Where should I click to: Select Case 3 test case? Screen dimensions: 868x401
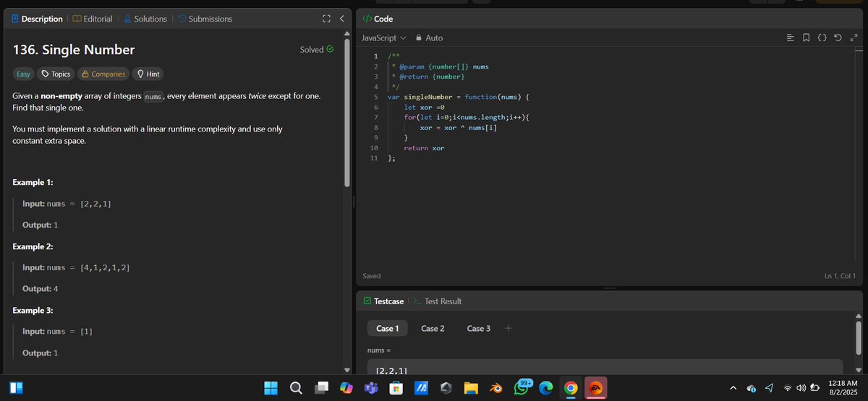click(479, 328)
